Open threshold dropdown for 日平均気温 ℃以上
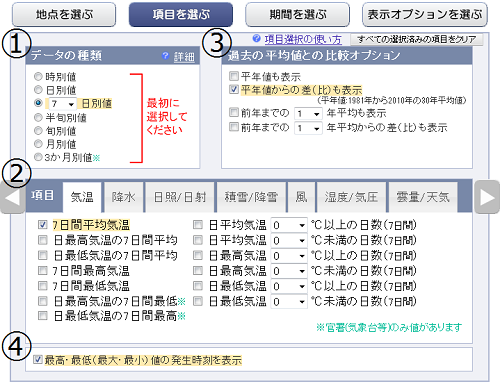 tap(289, 225)
